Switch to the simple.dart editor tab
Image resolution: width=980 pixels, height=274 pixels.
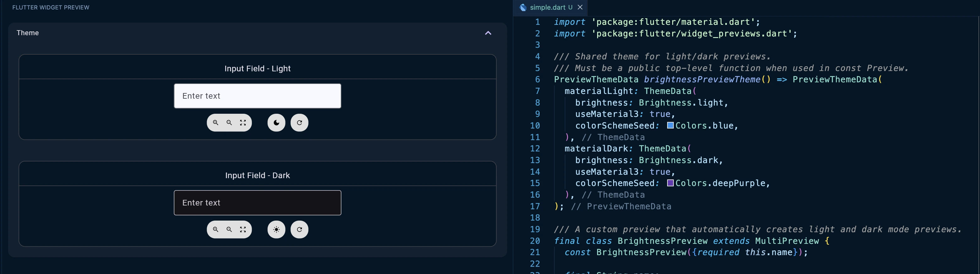(547, 8)
